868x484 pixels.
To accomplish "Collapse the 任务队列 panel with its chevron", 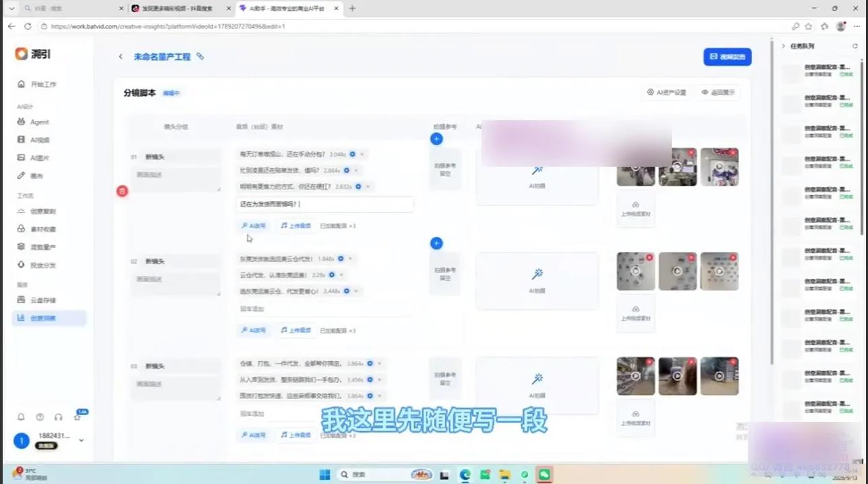I will [x=783, y=46].
